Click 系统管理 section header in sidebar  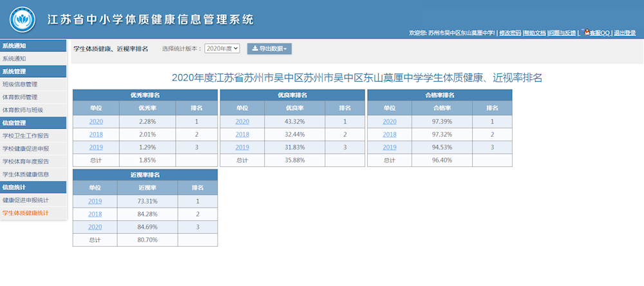[33, 71]
